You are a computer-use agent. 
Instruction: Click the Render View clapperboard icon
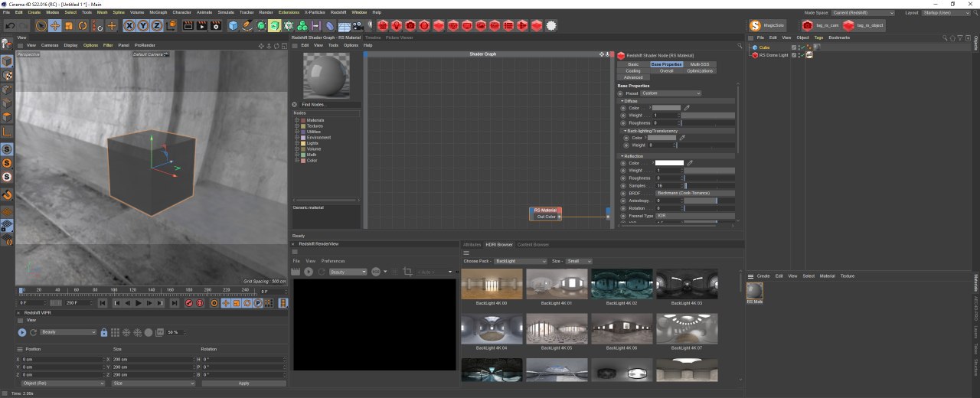(x=189, y=25)
